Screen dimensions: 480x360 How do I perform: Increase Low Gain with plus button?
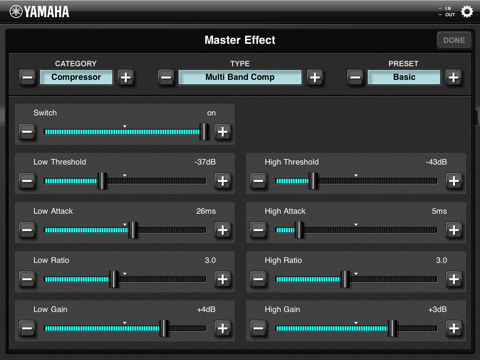(223, 328)
